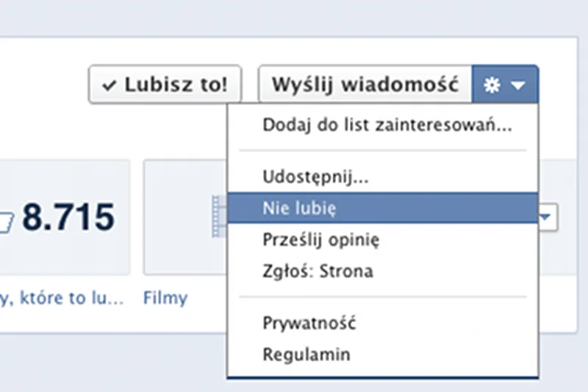Click the checkmark on Lubisz to!
The width and height of the screenshot is (588, 392).
pyautogui.click(x=109, y=85)
